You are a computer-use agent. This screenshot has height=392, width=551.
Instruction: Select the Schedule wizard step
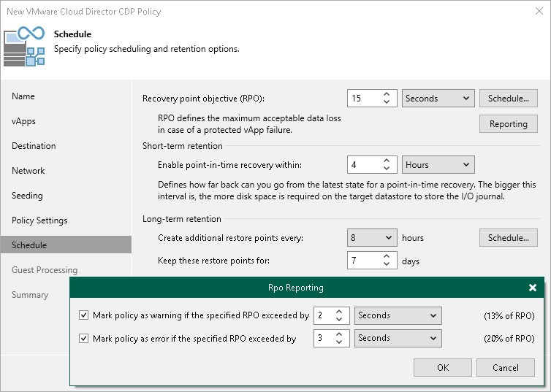[x=66, y=245]
